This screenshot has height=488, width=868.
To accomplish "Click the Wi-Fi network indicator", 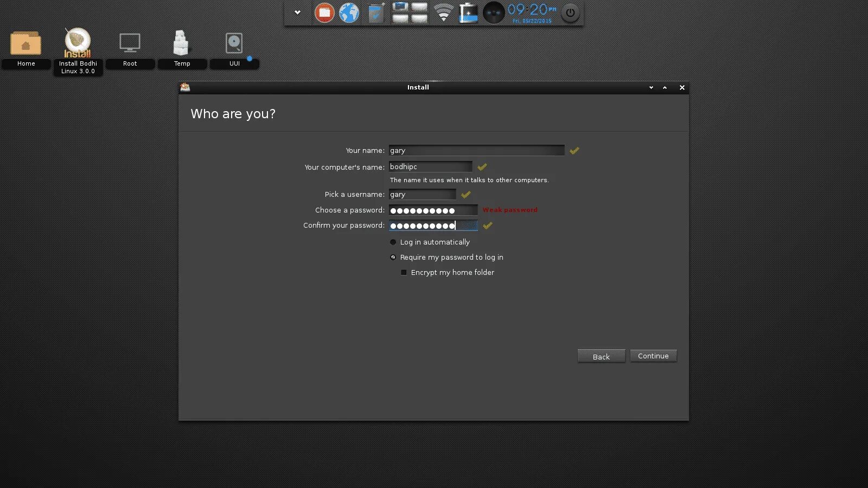I will 443,12.
